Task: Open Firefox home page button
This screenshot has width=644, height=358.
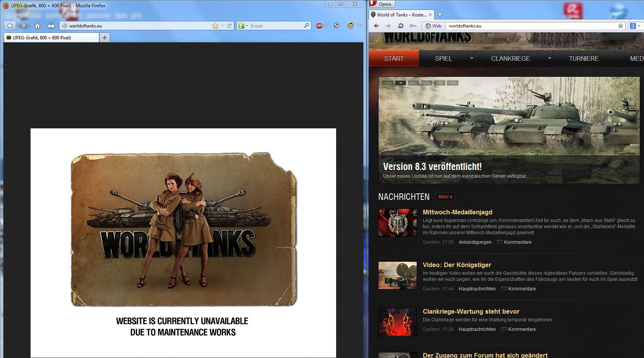Action: [37, 26]
